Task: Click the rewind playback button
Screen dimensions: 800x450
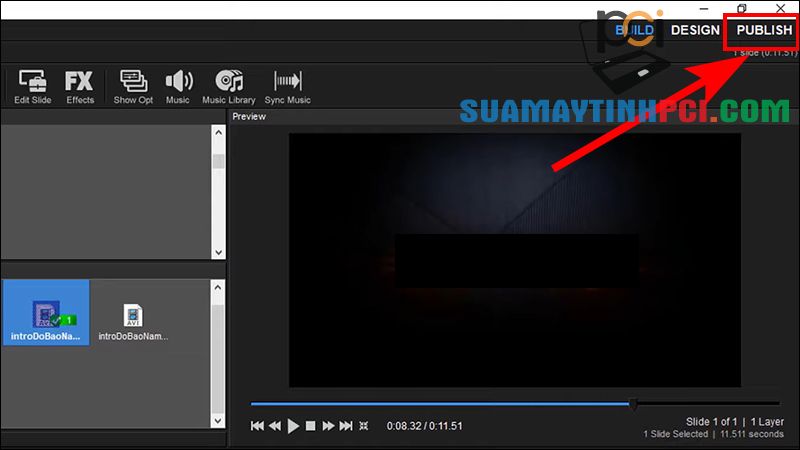Action: click(275, 426)
